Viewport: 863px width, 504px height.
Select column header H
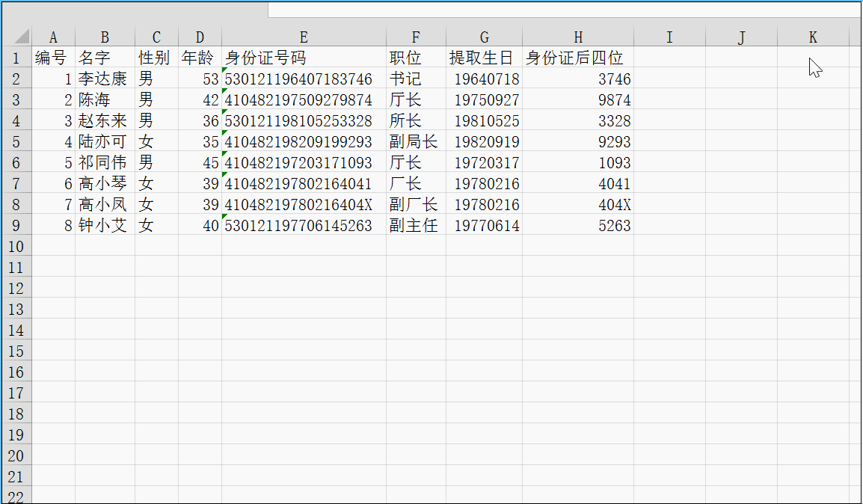[x=577, y=36]
